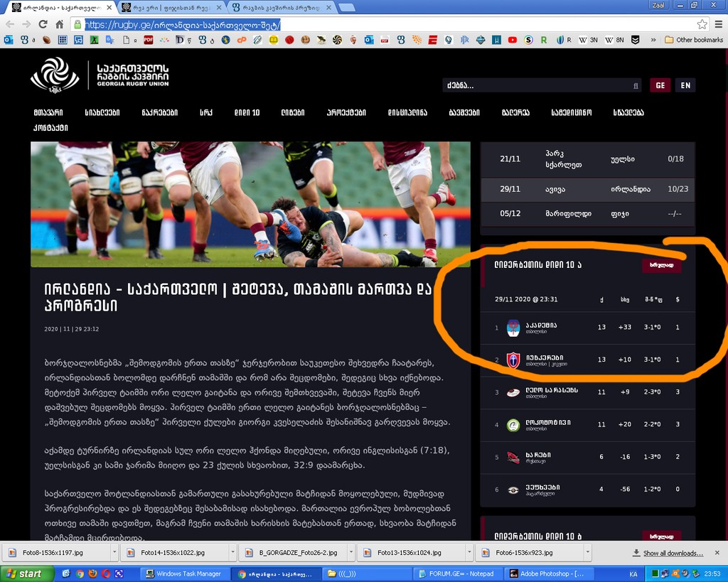Open the rugby ball bookmark icon

tap(46, 40)
